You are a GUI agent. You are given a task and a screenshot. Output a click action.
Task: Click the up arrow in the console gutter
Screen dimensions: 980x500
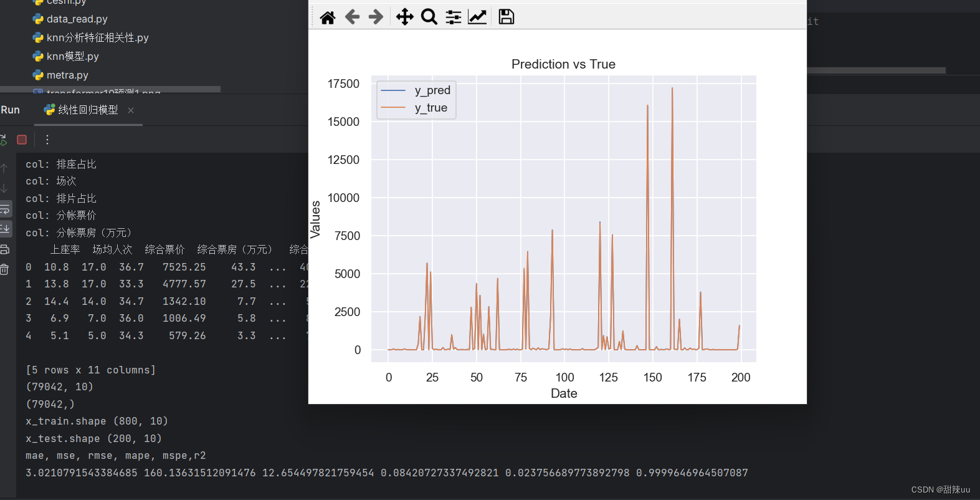(4, 168)
